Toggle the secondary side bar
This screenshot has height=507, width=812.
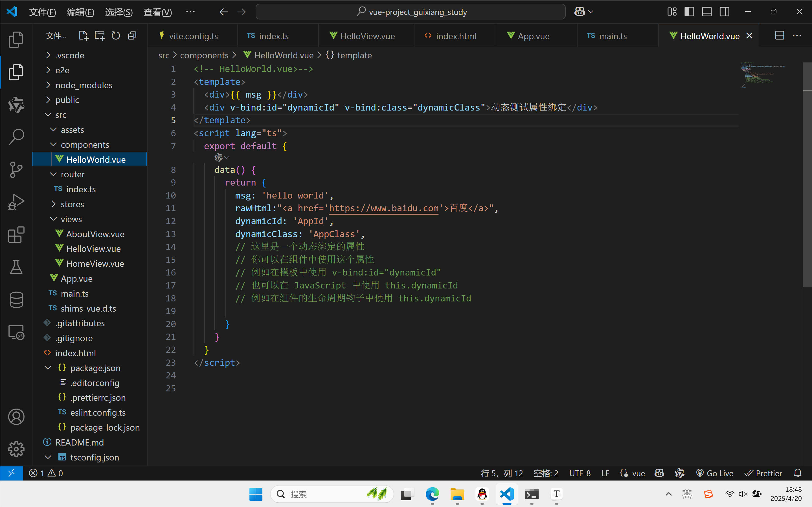[725, 12]
